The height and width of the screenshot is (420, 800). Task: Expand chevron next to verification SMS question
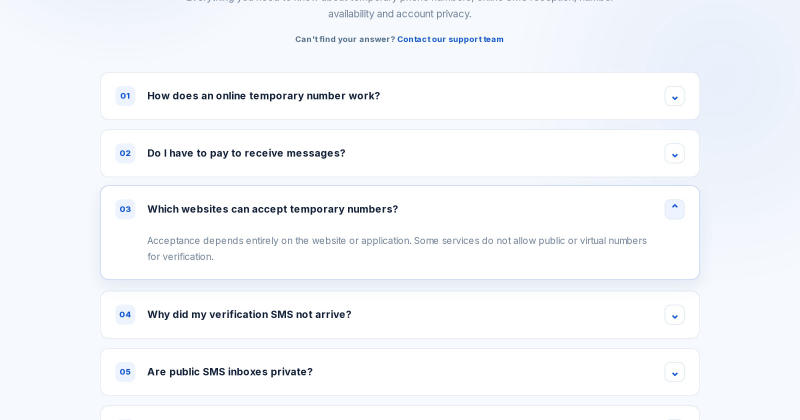click(x=674, y=315)
